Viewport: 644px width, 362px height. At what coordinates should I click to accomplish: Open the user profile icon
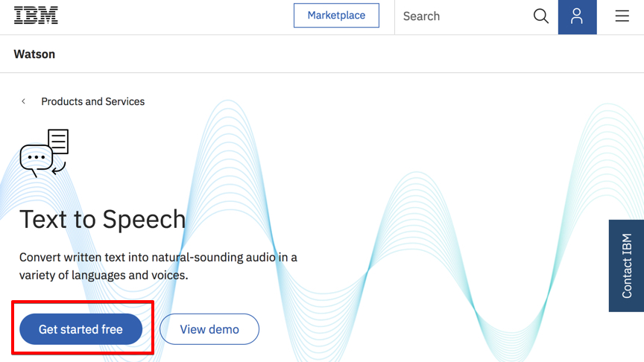577,17
